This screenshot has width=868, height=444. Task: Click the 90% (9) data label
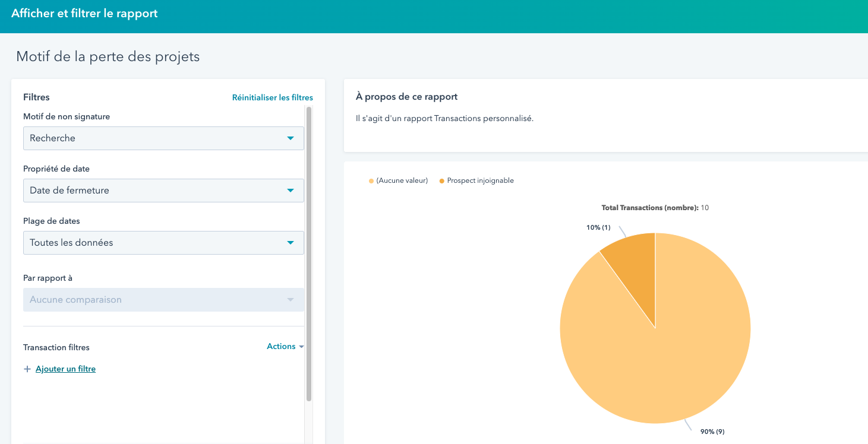(712, 432)
